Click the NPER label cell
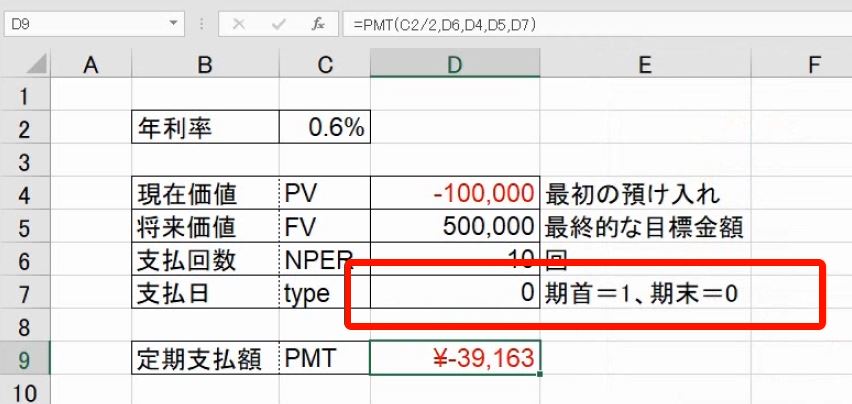 click(x=325, y=260)
